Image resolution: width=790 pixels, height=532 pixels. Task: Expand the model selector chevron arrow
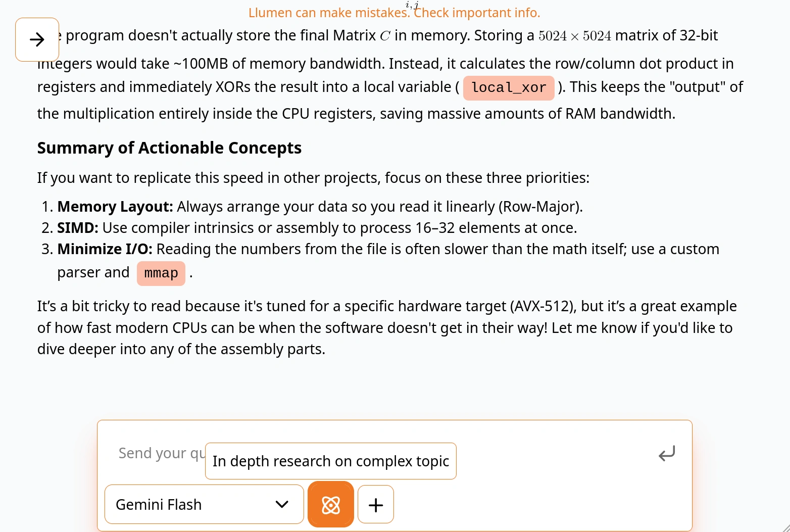282,505
